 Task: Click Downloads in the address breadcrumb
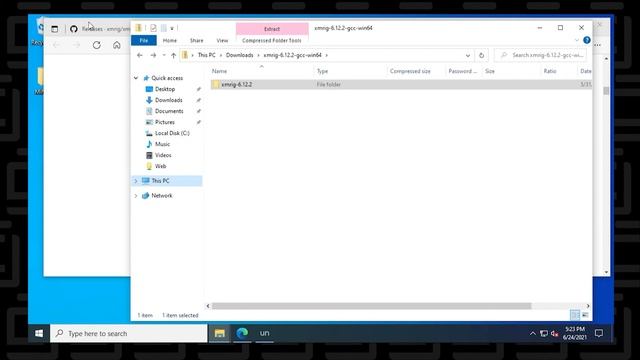(240, 55)
